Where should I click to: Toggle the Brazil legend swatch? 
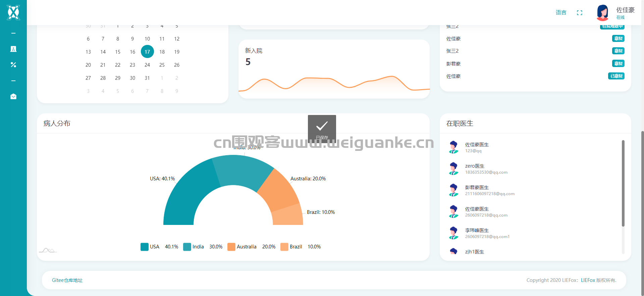[284, 247]
